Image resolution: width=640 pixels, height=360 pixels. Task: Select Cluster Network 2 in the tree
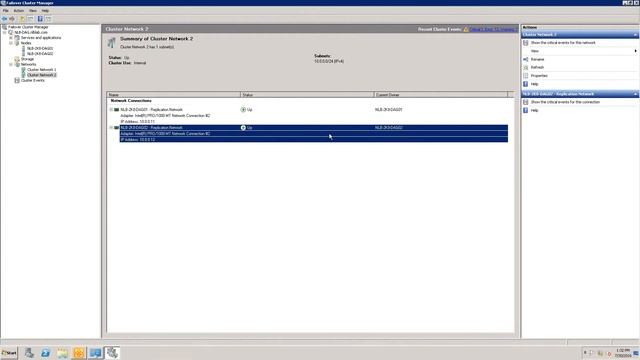pyautogui.click(x=42, y=75)
